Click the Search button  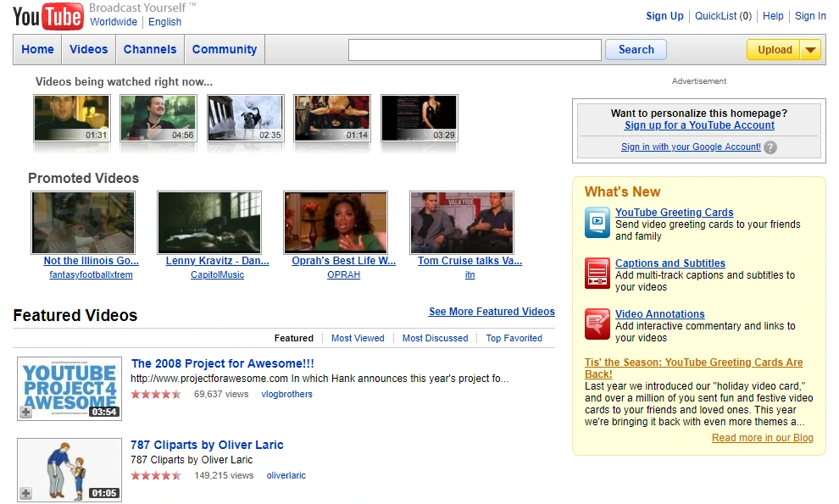(x=636, y=50)
